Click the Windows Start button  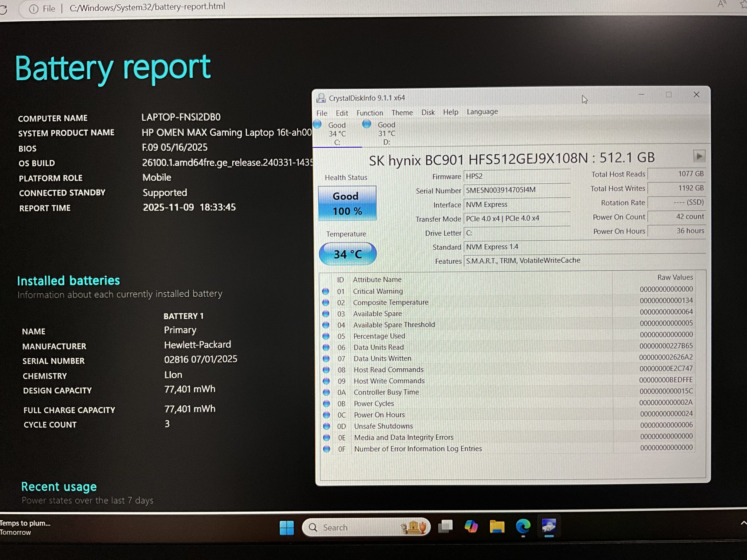tap(287, 527)
